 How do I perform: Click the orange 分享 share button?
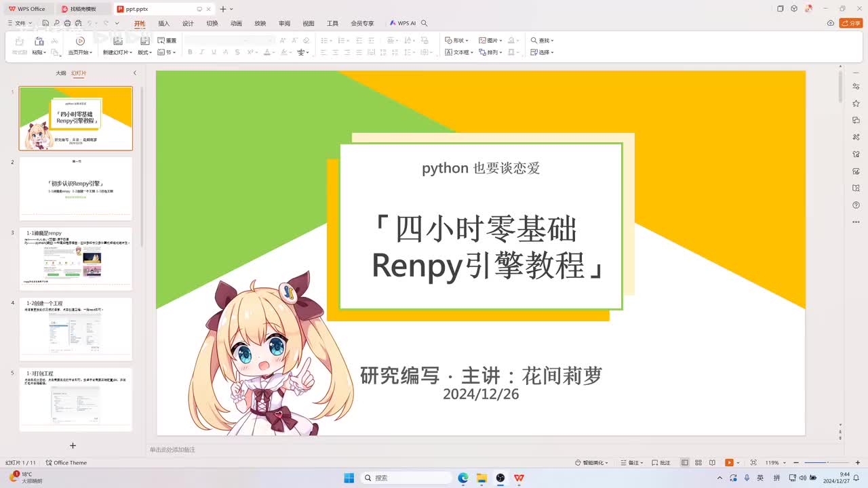[x=851, y=23]
